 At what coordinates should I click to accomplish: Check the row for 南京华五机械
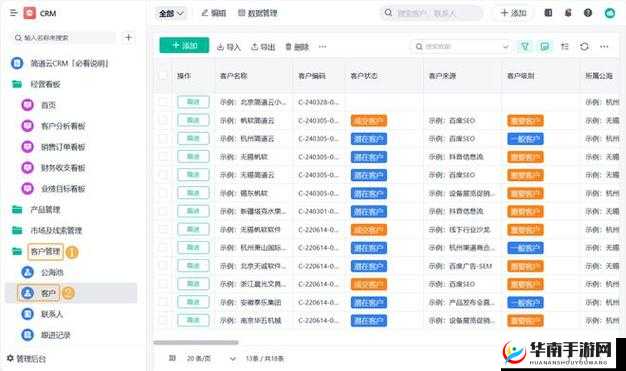[163, 320]
